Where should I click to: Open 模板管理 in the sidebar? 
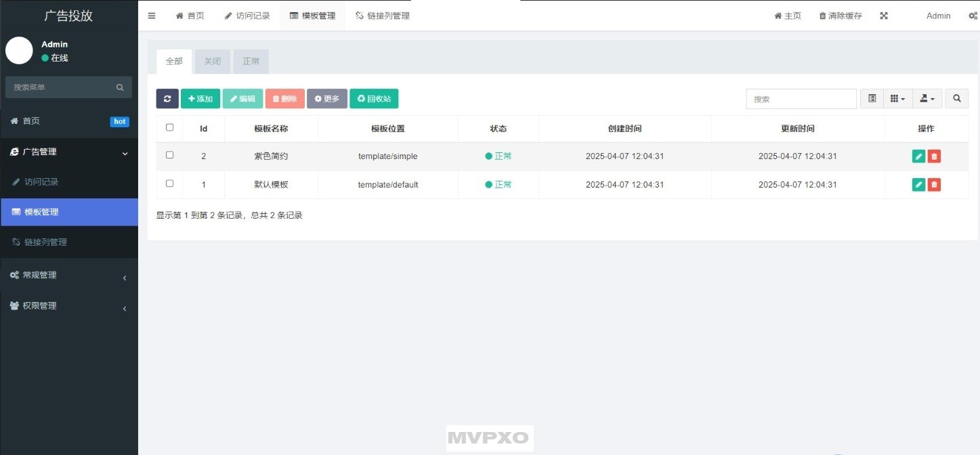point(69,212)
